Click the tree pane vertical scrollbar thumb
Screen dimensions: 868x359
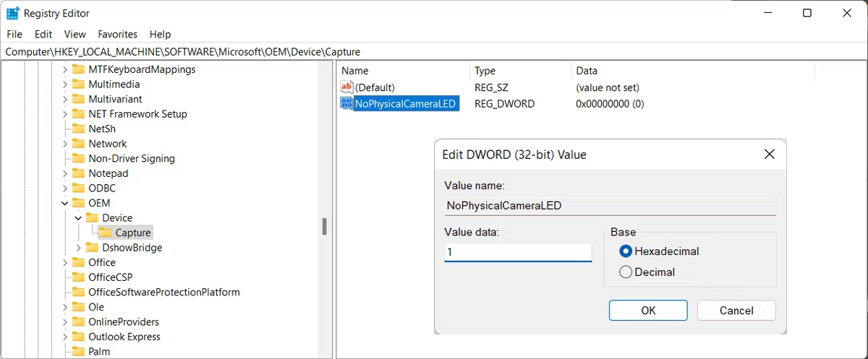point(325,226)
